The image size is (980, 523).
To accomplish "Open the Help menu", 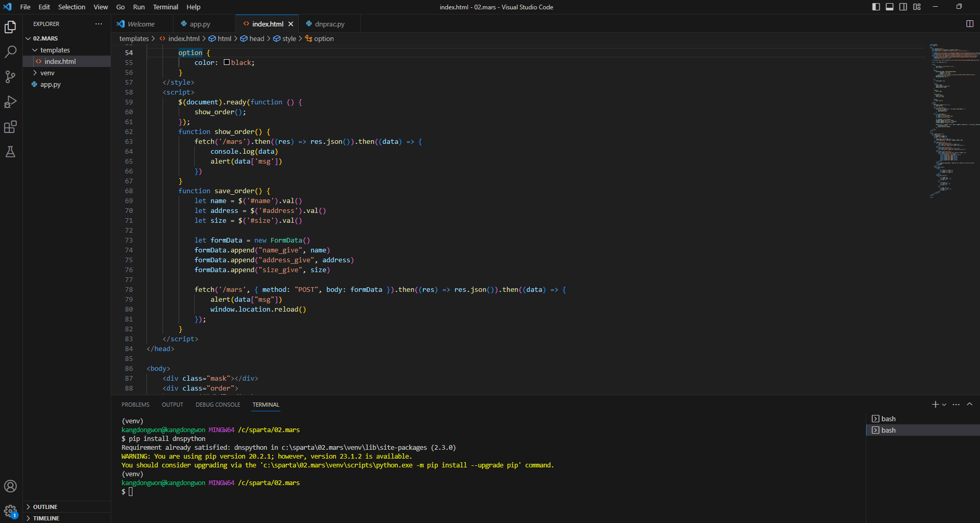I will pyautogui.click(x=194, y=7).
